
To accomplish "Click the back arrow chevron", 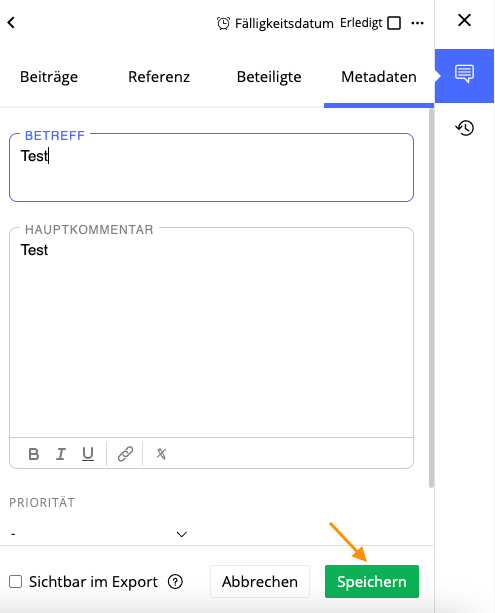I will [x=11, y=23].
